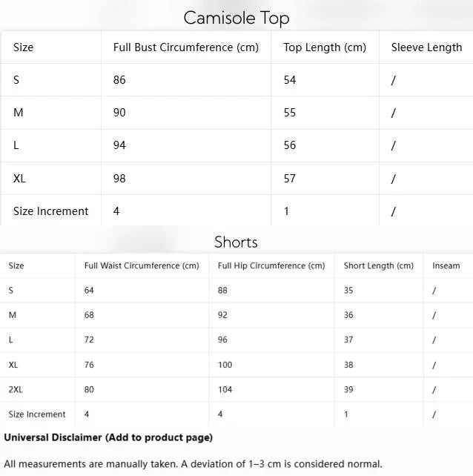This screenshot has width=473, height=476.
Task: Select bust value 90 for size M
Action: coord(119,113)
